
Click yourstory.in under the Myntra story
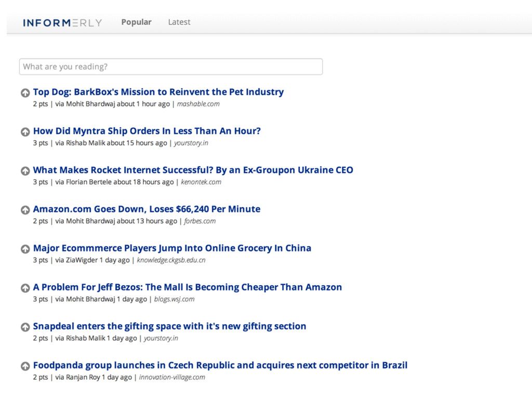click(x=191, y=143)
